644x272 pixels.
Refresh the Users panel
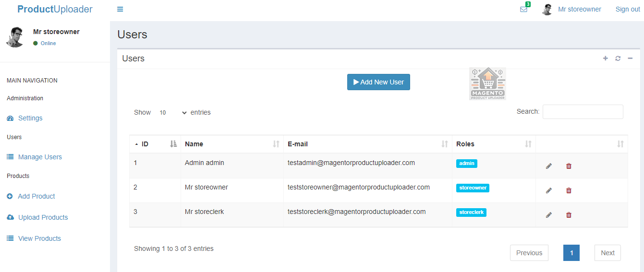pos(618,59)
